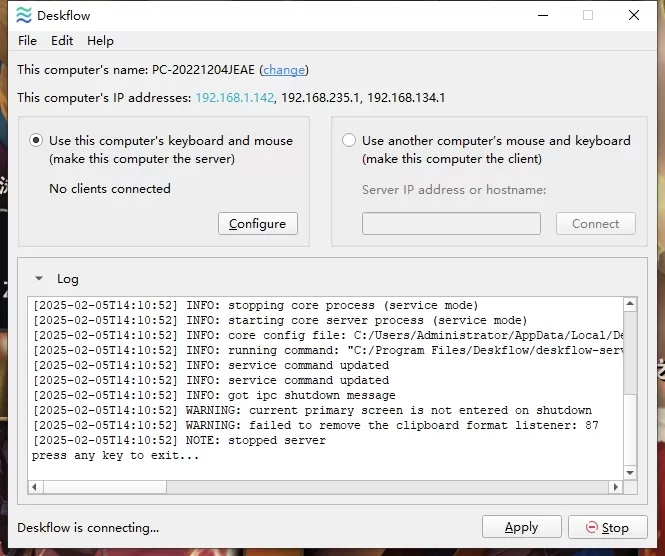This screenshot has height=556, width=665.
Task: Click the PC-20221204JEAE computer name text
Action: tap(203, 70)
